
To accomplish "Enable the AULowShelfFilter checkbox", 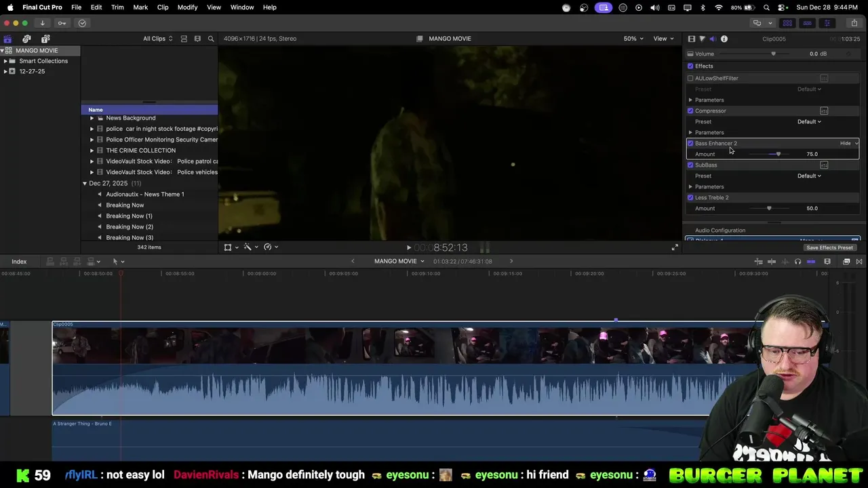I will point(690,78).
